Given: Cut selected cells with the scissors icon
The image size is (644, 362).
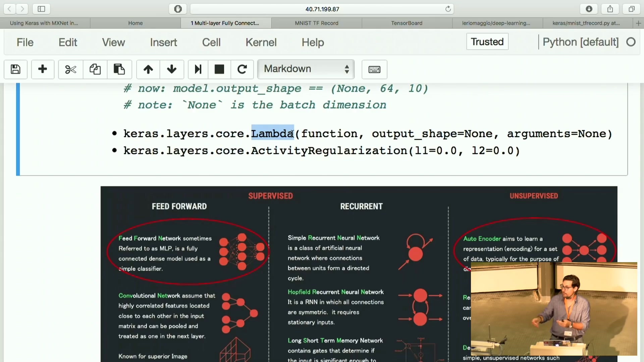Looking at the screenshot, I should pyautogui.click(x=71, y=69).
